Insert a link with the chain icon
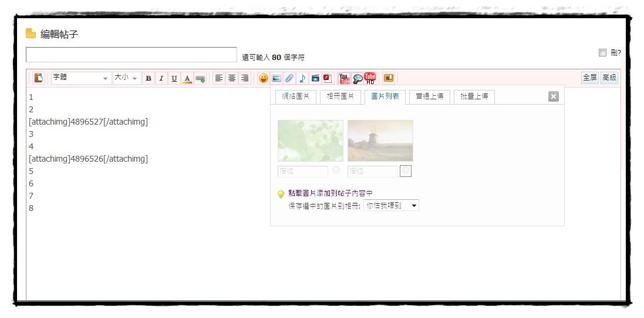The image size is (644, 318). 201,78
